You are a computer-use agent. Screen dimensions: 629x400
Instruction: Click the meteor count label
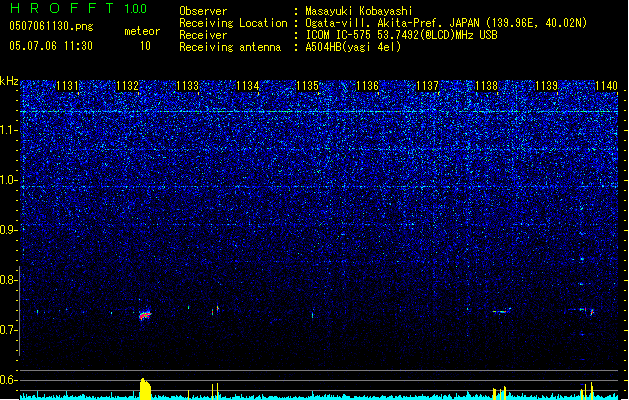(x=142, y=31)
